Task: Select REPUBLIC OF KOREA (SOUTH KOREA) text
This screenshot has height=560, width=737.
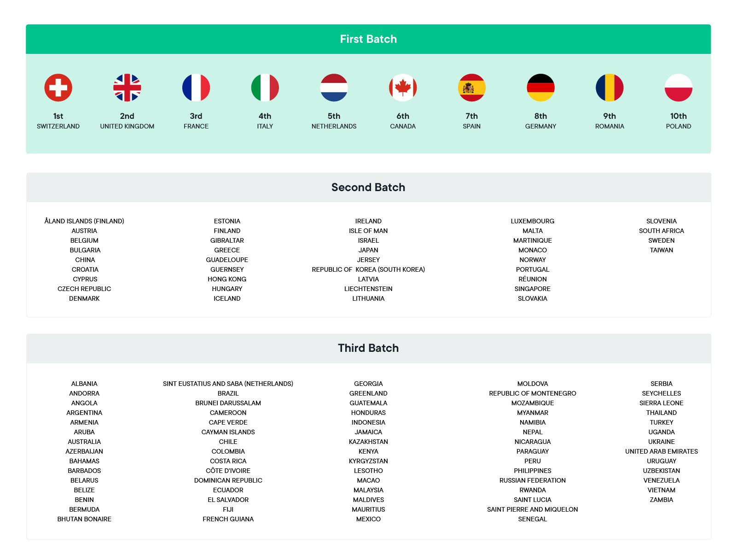Action: [368, 269]
